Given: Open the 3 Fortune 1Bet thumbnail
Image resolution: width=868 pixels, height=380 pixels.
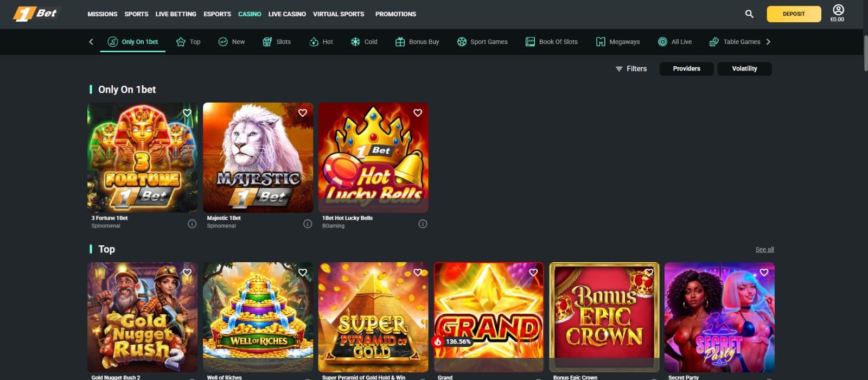Looking at the screenshot, I should pyautogui.click(x=142, y=157).
